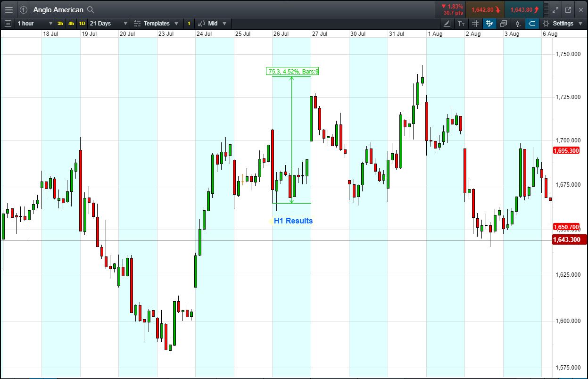The image size is (588, 379).
Task: Switch to 4h interval shortcut
Action: click(71, 24)
